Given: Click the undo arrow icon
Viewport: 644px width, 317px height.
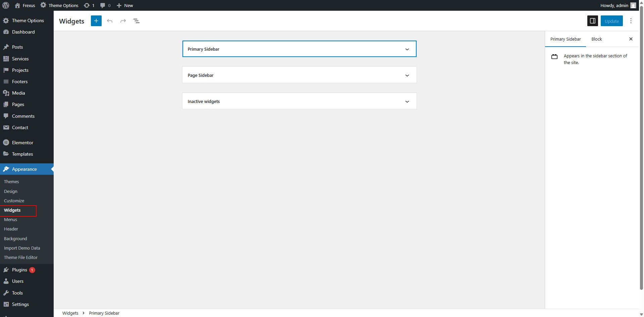Looking at the screenshot, I should point(110,21).
